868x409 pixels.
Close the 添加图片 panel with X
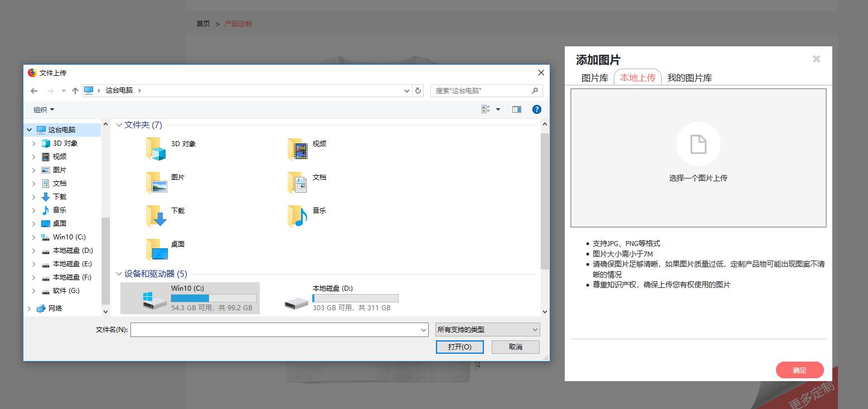(816, 59)
